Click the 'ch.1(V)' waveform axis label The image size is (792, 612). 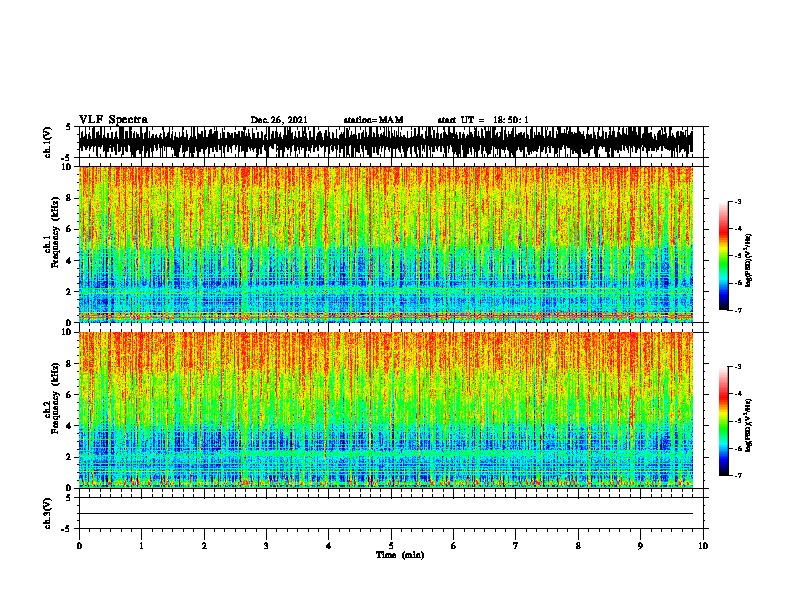(47, 142)
